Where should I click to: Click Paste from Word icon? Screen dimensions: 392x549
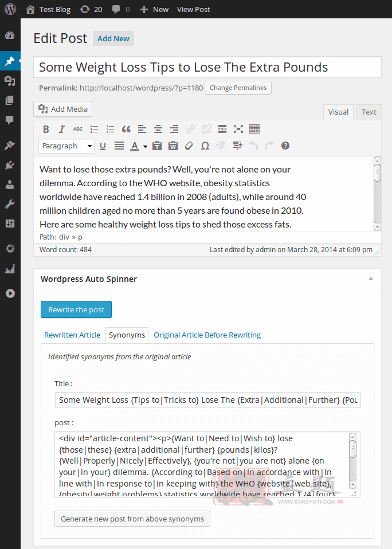coord(173,146)
